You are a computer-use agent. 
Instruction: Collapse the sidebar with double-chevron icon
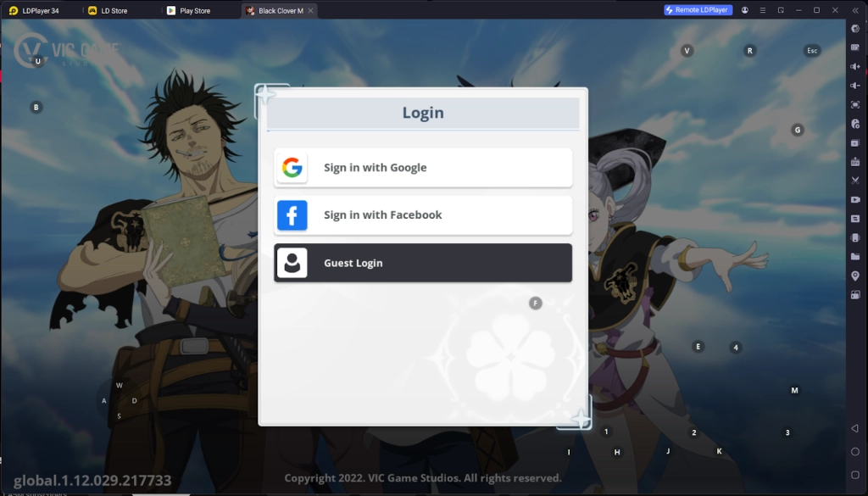(x=855, y=10)
